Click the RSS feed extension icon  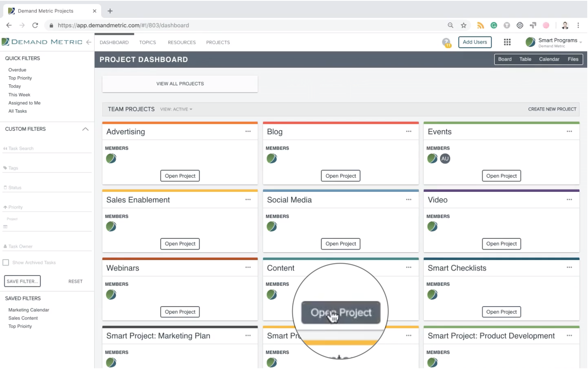point(481,25)
